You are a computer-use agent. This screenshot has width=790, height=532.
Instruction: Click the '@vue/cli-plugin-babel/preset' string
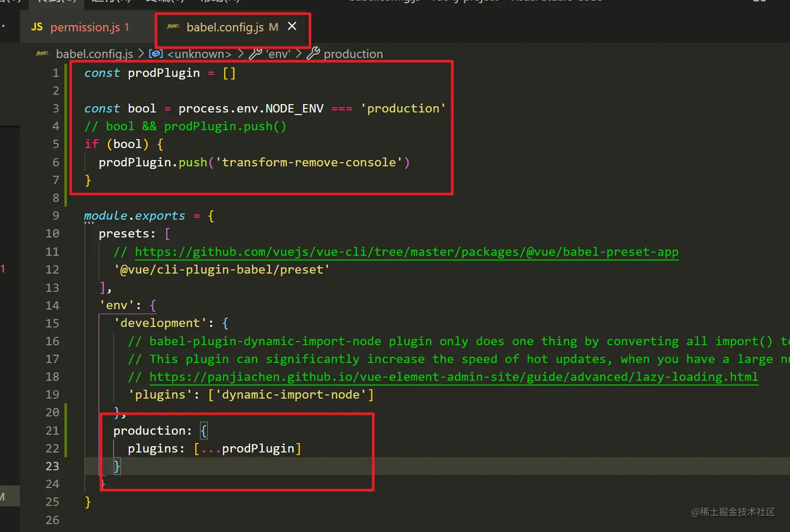coord(222,270)
